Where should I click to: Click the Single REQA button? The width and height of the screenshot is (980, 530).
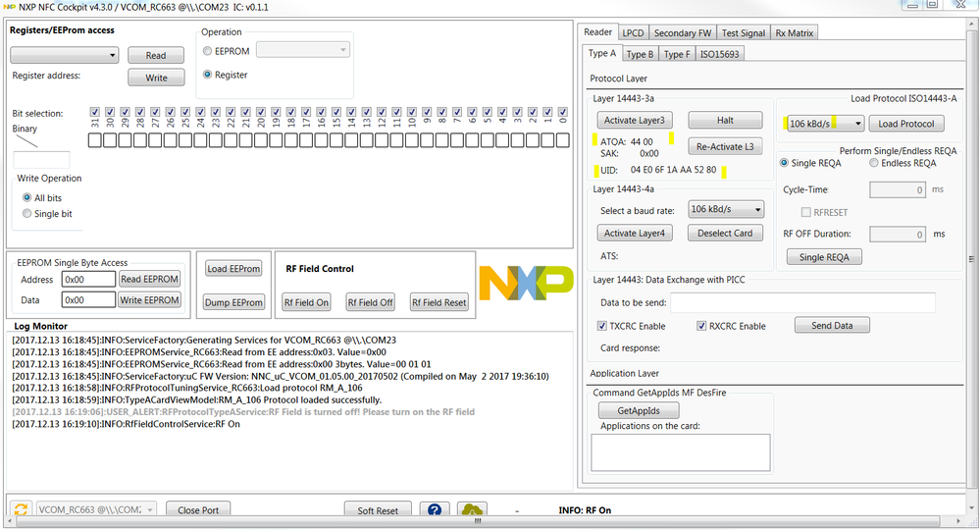[x=824, y=257]
